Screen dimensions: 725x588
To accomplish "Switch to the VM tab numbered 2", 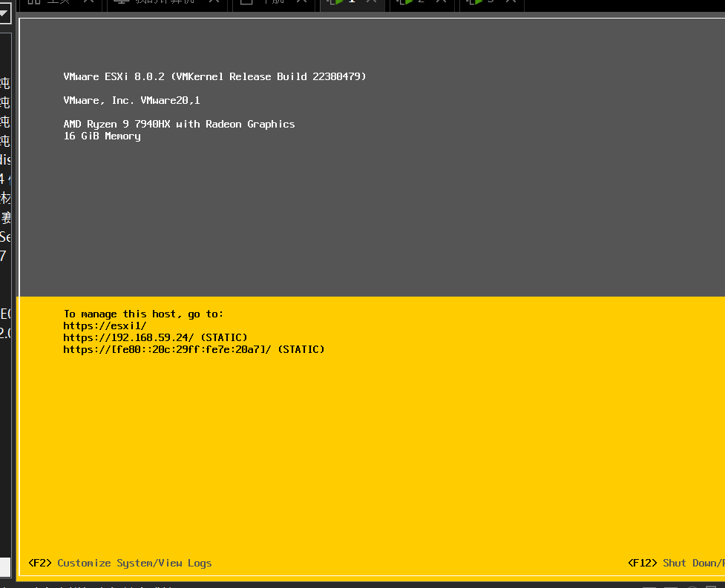I will point(421,2).
